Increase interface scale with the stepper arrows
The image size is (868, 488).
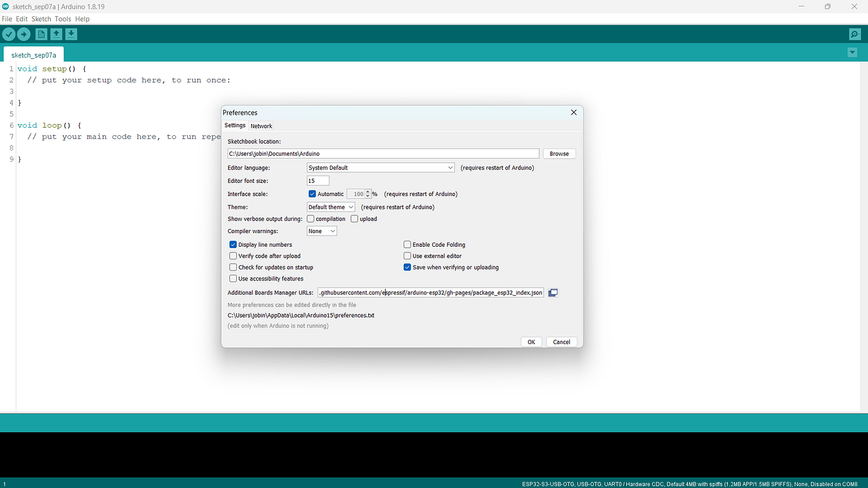pyautogui.click(x=367, y=192)
